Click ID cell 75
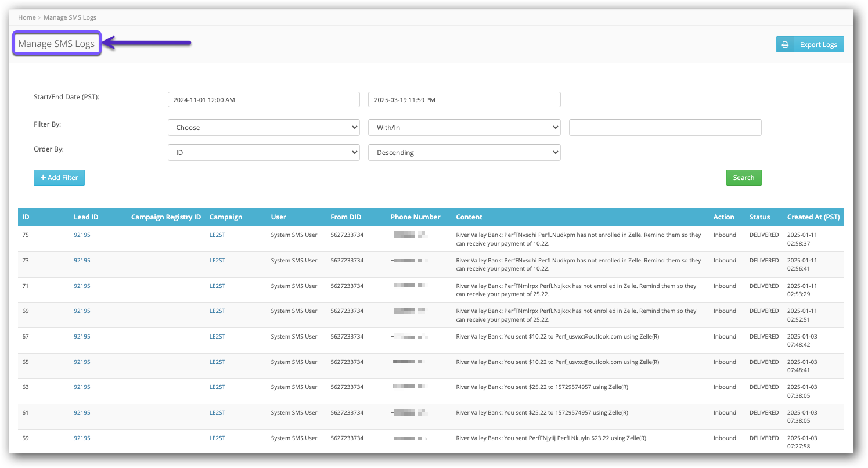 click(x=26, y=235)
